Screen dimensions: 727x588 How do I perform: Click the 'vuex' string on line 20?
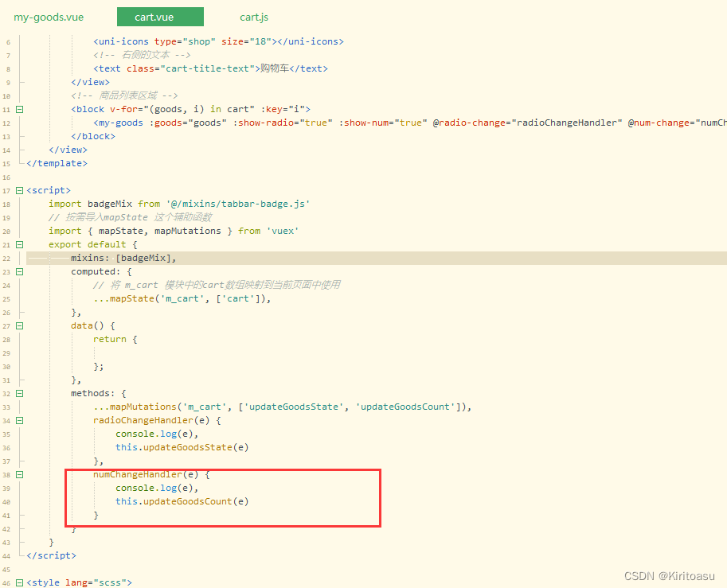[283, 231]
